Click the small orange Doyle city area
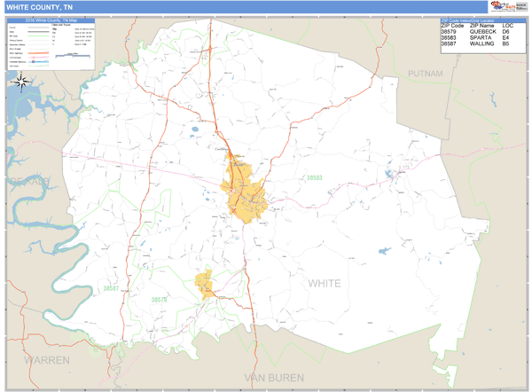The image size is (532, 392). tap(204, 285)
